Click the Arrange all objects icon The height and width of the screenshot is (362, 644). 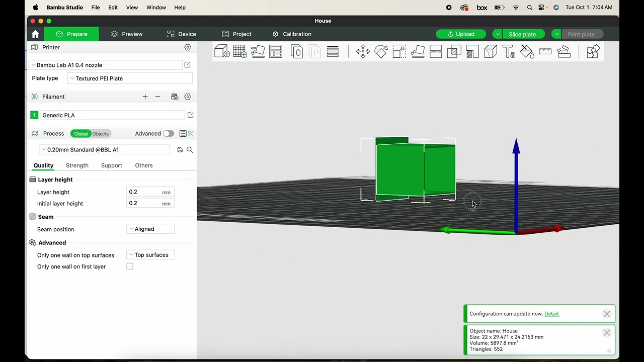click(x=276, y=52)
